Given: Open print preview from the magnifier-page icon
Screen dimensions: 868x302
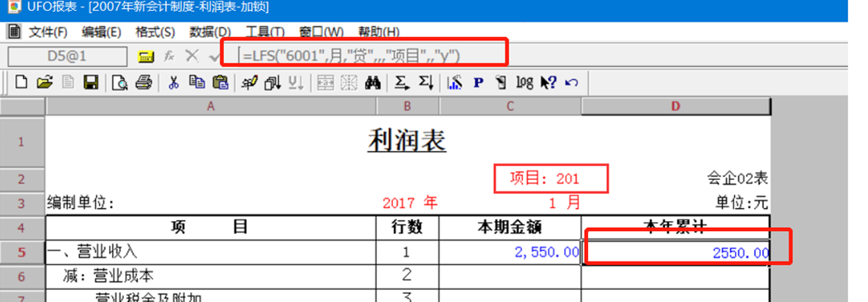Looking at the screenshot, I should 120,83.
